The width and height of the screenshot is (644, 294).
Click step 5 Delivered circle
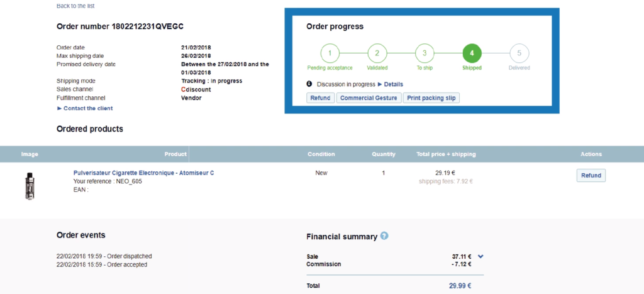click(519, 53)
